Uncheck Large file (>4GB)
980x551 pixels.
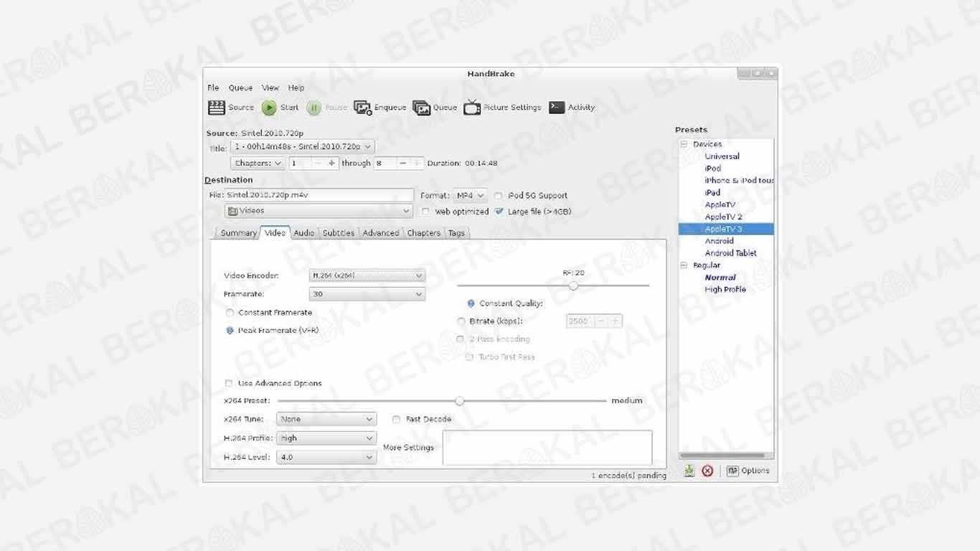tap(499, 212)
